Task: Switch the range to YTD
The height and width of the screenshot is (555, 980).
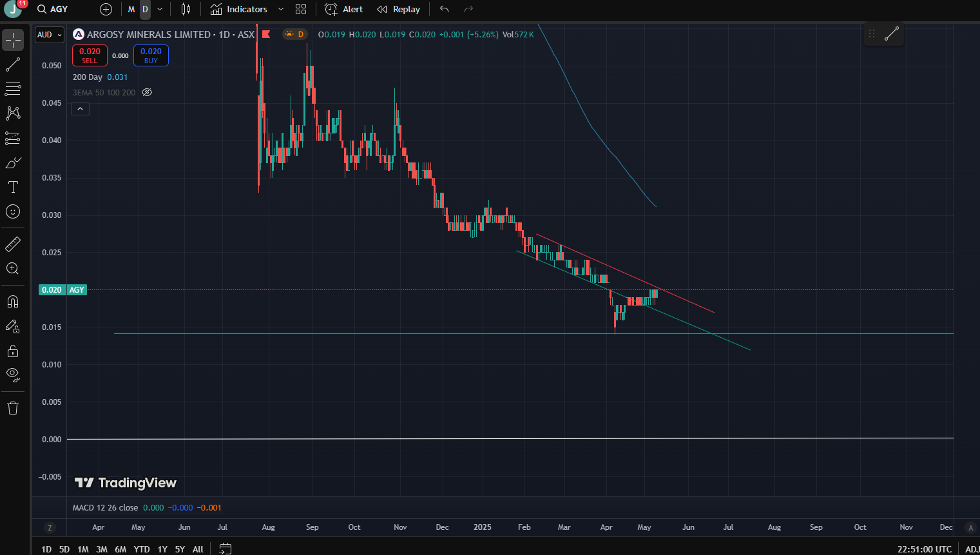Action: pos(142,549)
